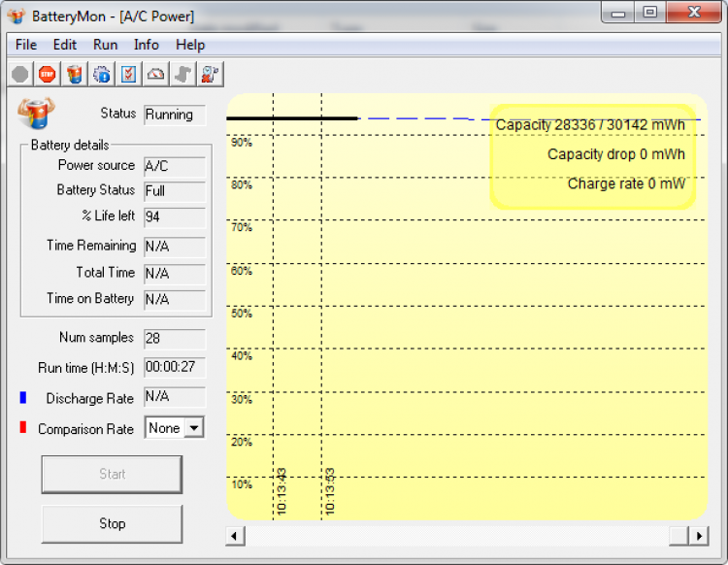Click the % Life left field showing 94
728x565 pixels.
[175, 216]
